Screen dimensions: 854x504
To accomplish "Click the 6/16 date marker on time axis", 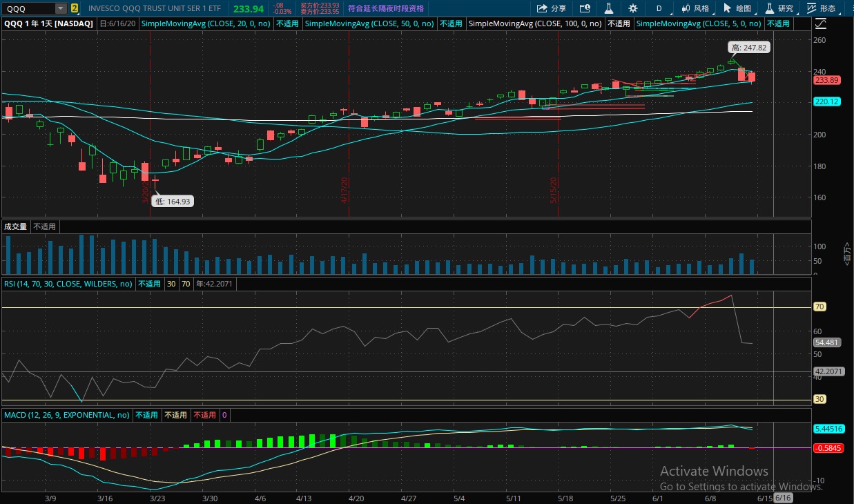I will point(783,497).
